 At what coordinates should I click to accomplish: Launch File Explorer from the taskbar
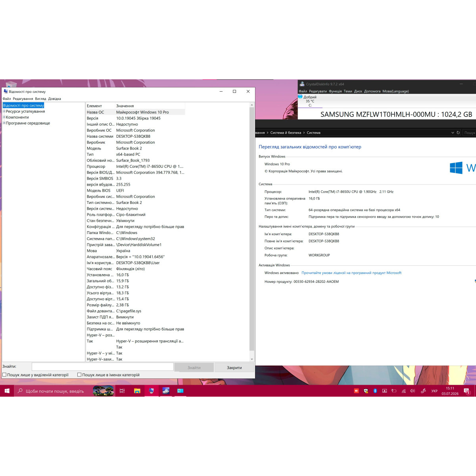coord(137,391)
